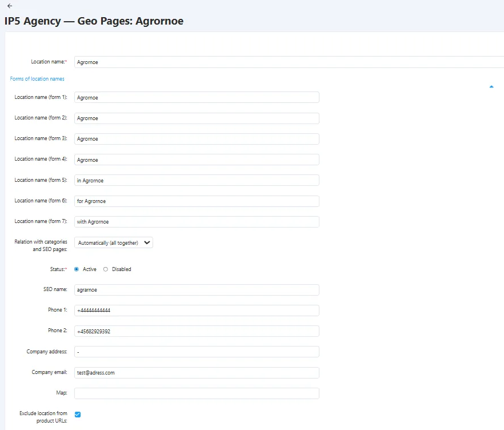The width and height of the screenshot is (504, 430).
Task: Focus the Location name (form 3) field
Action: (x=197, y=138)
